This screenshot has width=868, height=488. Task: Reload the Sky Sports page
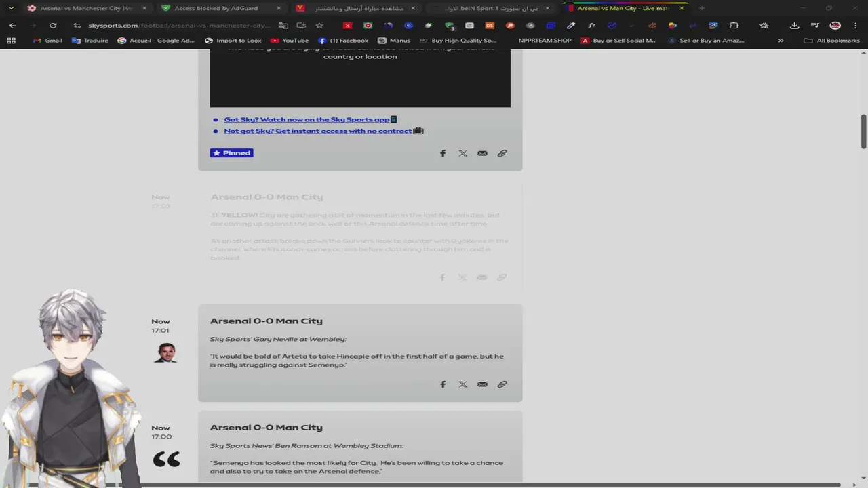point(53,26)
